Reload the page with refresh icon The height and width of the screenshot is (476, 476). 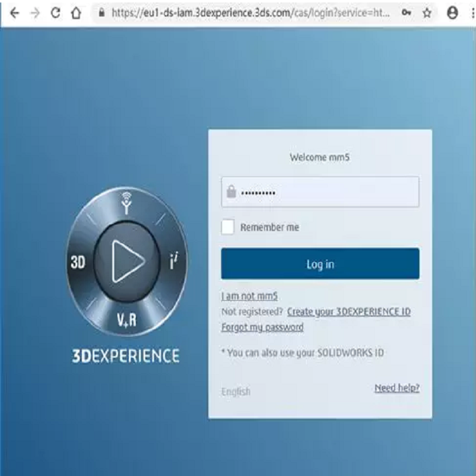click(55, 13)
